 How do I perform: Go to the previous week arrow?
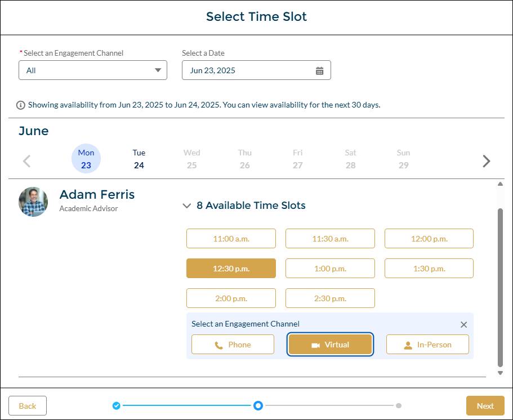click(27, 161)
